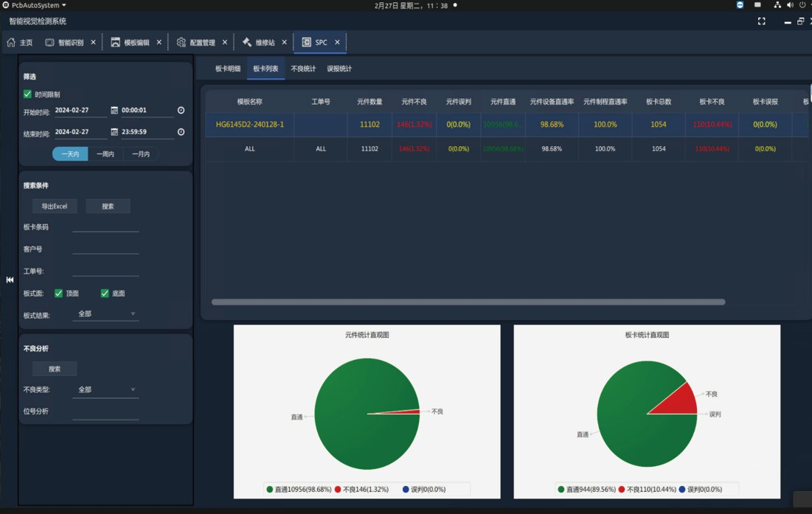Open the PcbAutoSystem application menu

(x=34, y=5)
